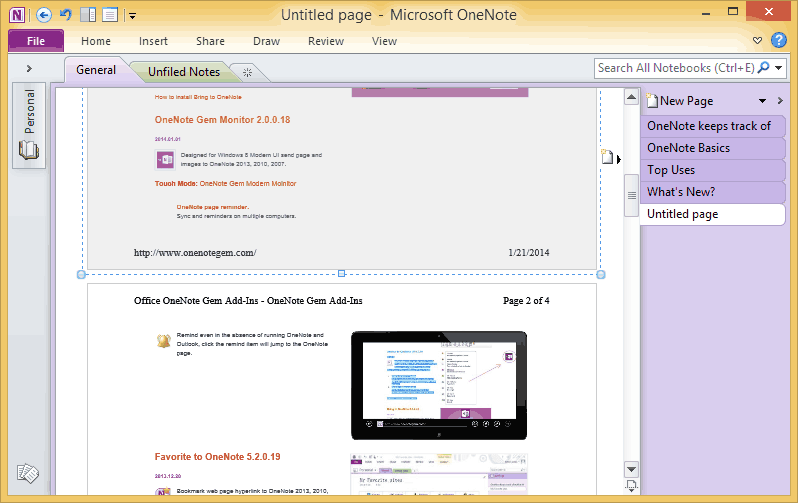Open the New Page dropdown arrow

pyautogui.click(x=762, y=101)
